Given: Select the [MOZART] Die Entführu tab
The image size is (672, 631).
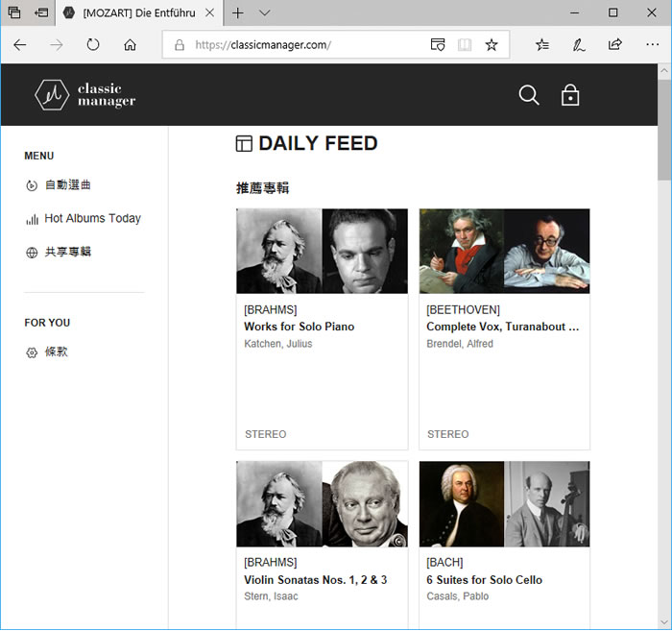Looking at the screenshot, I should (139, 12).
